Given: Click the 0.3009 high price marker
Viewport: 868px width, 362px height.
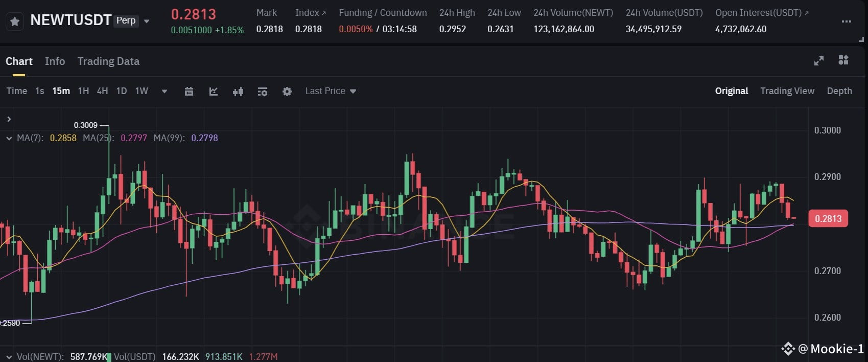Looking at the screenshot, I should tap(85, 125).
